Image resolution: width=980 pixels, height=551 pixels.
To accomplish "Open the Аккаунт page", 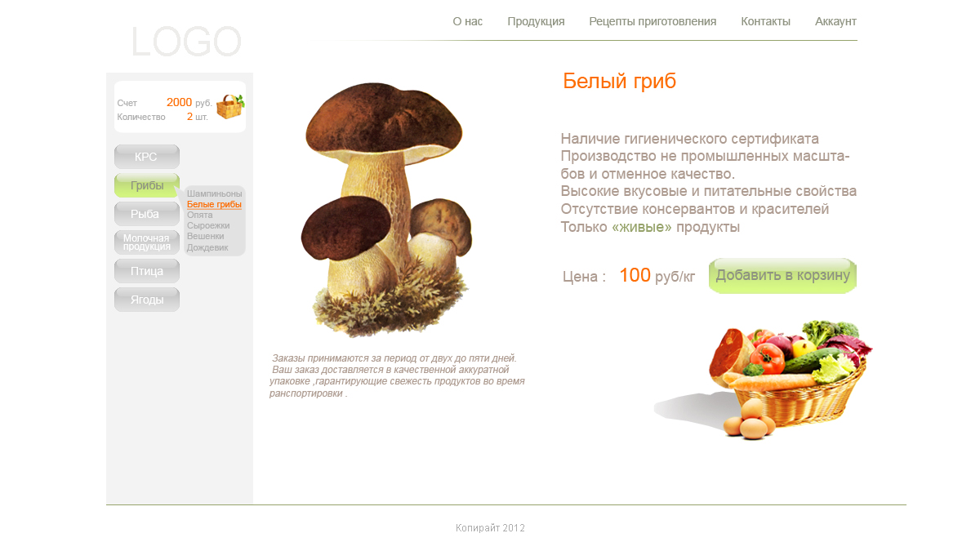I will click(x=835, y=21).
